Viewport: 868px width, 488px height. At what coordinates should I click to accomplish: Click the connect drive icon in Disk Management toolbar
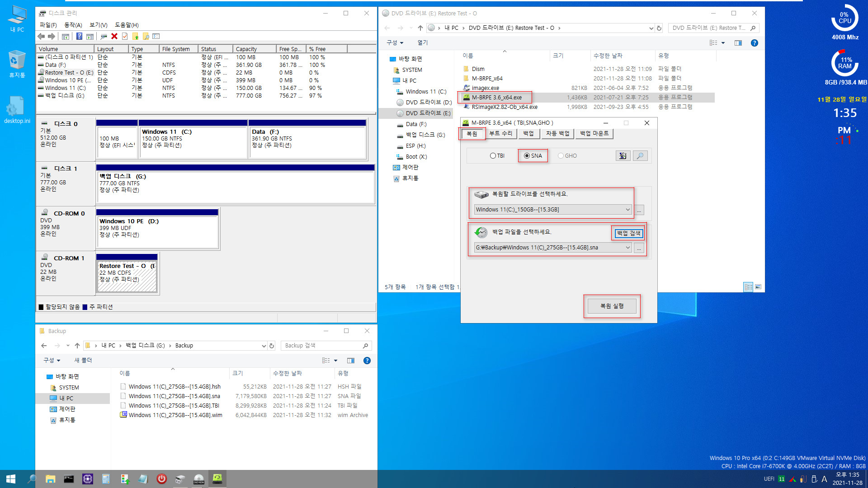click(x=104, y=36)
